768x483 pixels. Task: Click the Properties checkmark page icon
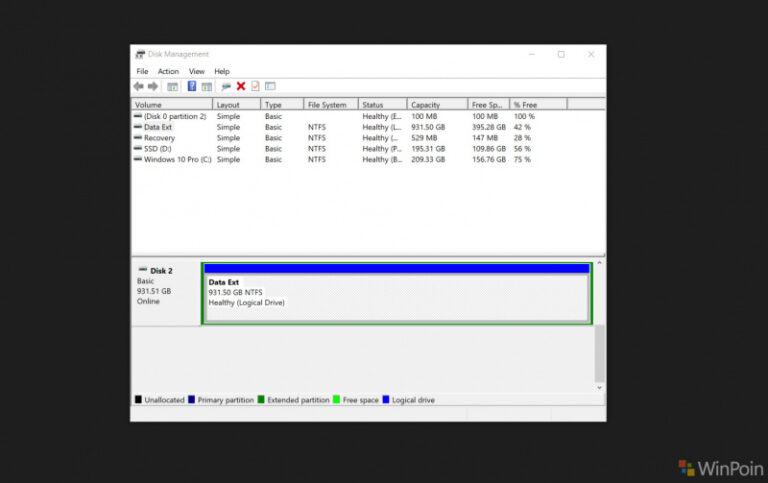click(x=255, y=87)
